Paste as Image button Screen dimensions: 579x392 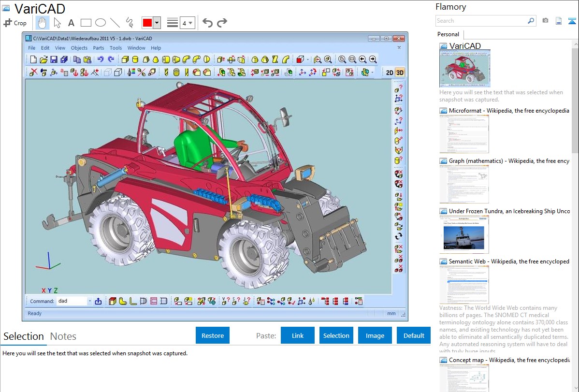point(375,335)
